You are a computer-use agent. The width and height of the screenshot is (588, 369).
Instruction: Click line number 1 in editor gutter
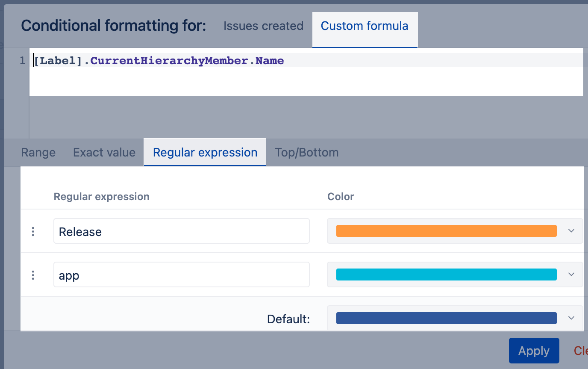tap(23, 61)
